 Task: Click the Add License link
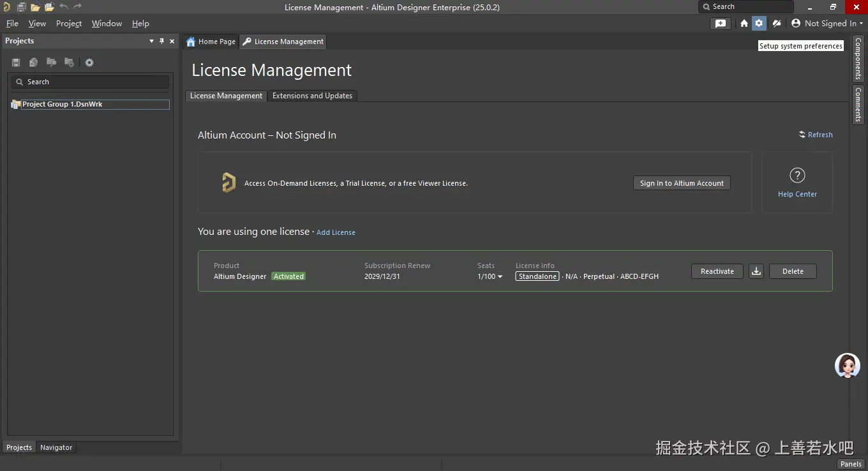(x=336, y=232)
